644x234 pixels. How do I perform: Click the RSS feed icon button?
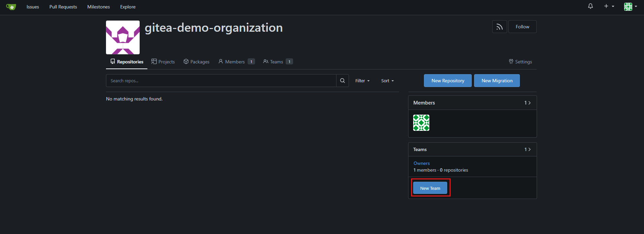point(499,27)
